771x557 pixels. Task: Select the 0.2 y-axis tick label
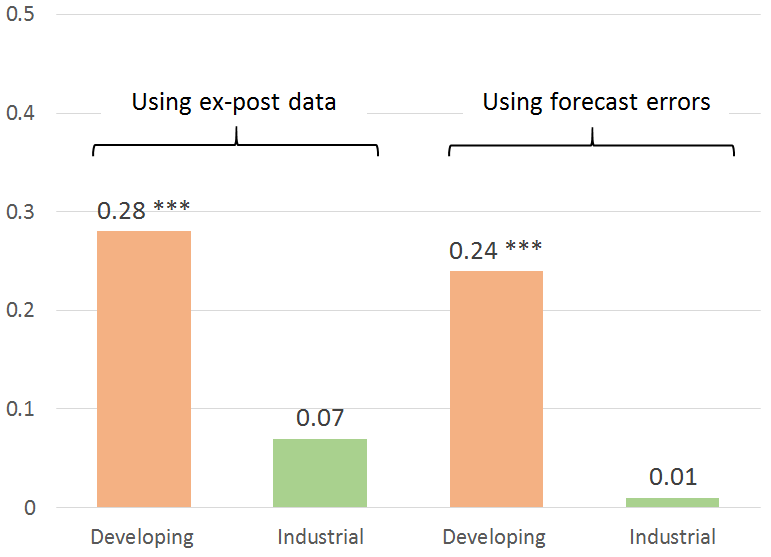pos(20,311)
